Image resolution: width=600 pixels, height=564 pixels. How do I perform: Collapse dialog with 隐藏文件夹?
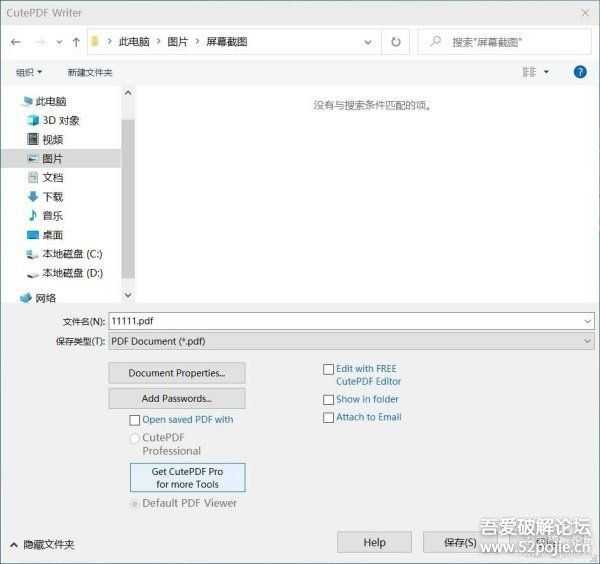(x=42, y=544)
